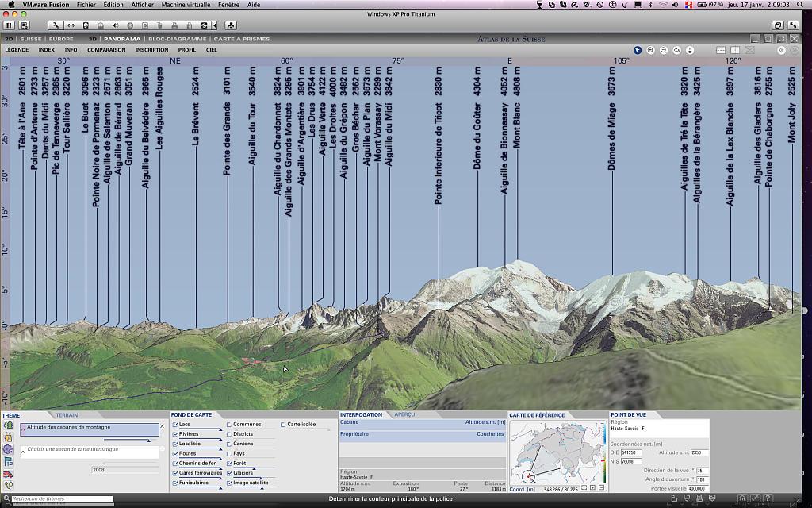812x508 pixels.
Task: Click the Légende button
Action: 17,50
